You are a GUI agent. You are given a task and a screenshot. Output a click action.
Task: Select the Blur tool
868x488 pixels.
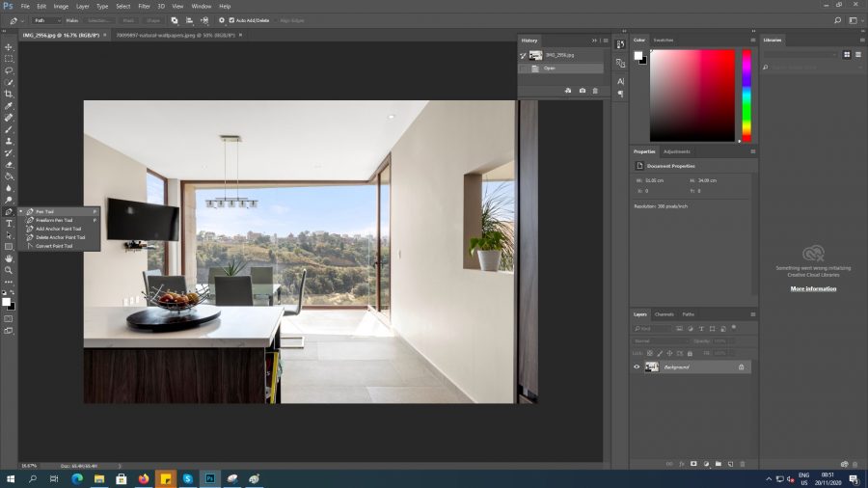point(9,188)
